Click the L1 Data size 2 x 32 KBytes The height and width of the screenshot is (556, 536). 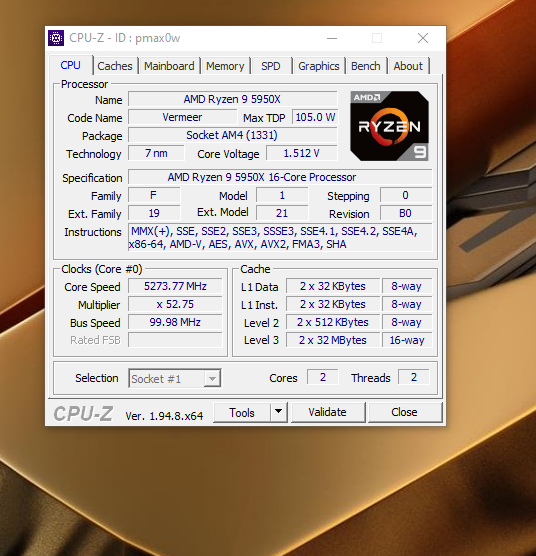coord(333,286)
